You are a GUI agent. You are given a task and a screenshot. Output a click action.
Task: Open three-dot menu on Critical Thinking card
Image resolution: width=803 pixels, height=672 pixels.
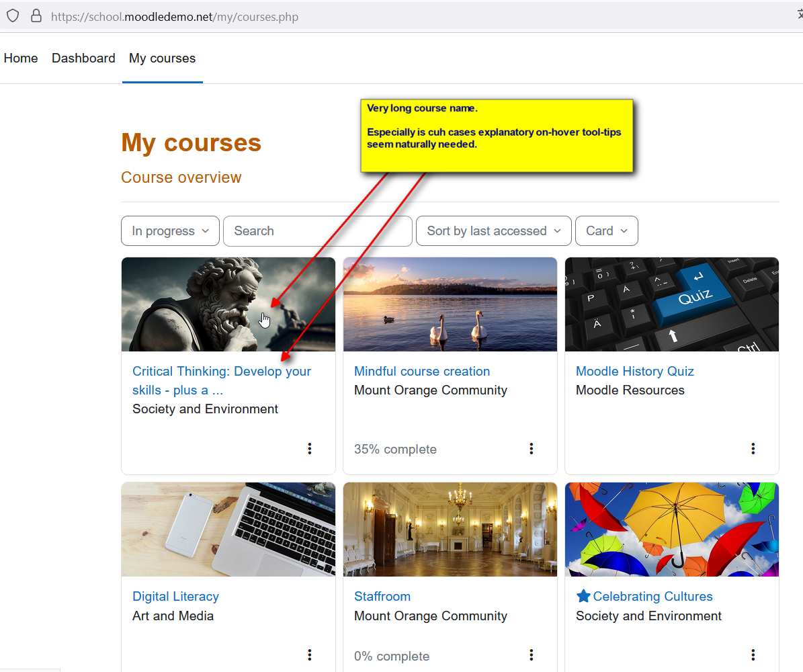(309, 449)
